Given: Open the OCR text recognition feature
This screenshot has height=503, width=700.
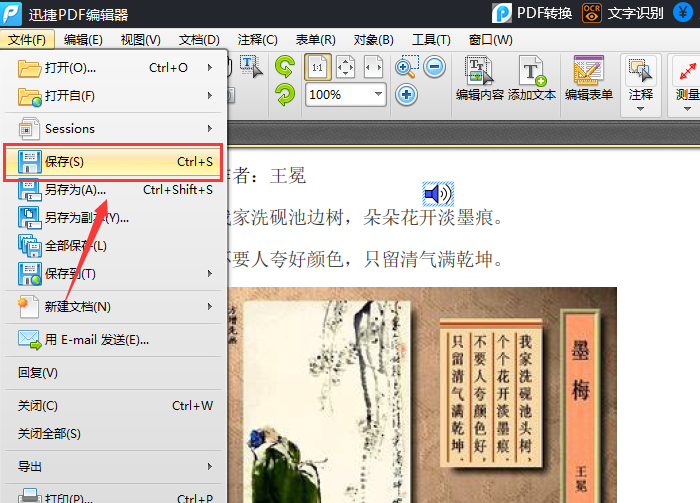Looking at the screenshot, I should point(623,13).
